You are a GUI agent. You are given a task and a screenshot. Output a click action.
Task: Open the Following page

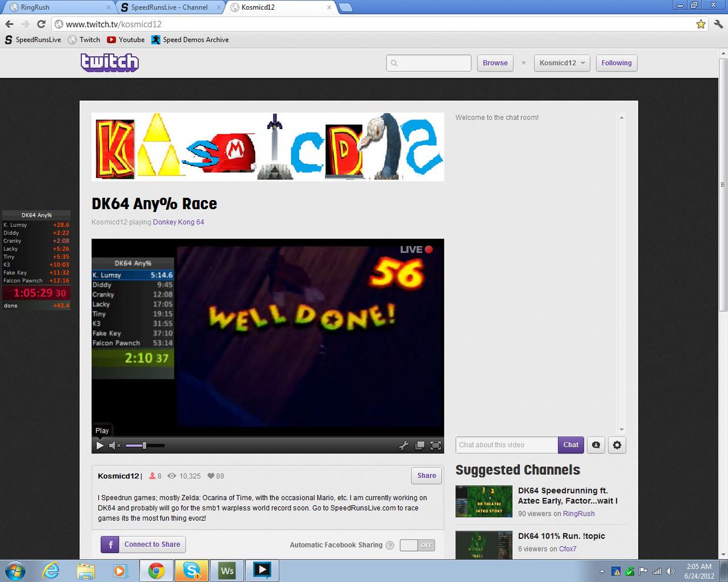pos(616,63)
